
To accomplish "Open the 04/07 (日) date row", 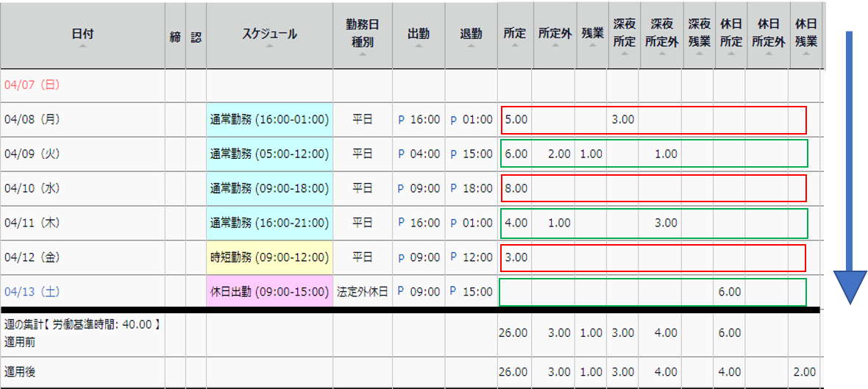I will 32,85.
